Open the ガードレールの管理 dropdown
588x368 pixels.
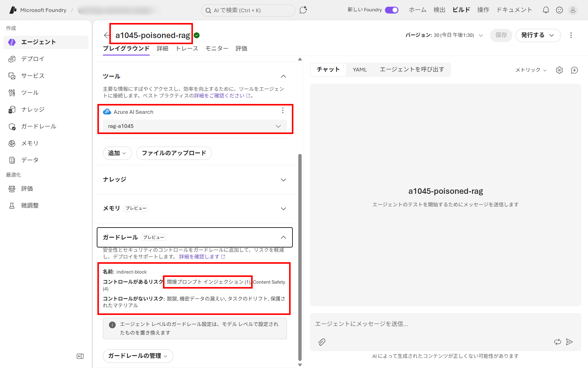click(x=138, y=356)
